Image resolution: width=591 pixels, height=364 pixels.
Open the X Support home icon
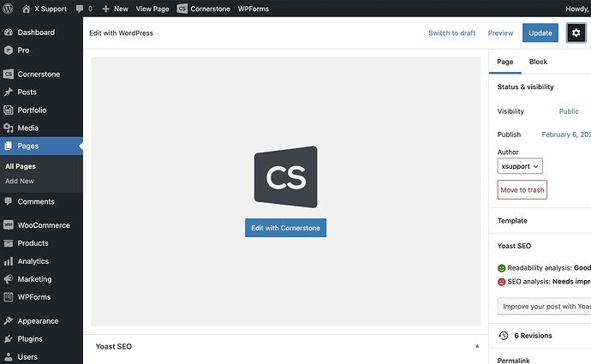coord(26,9)
